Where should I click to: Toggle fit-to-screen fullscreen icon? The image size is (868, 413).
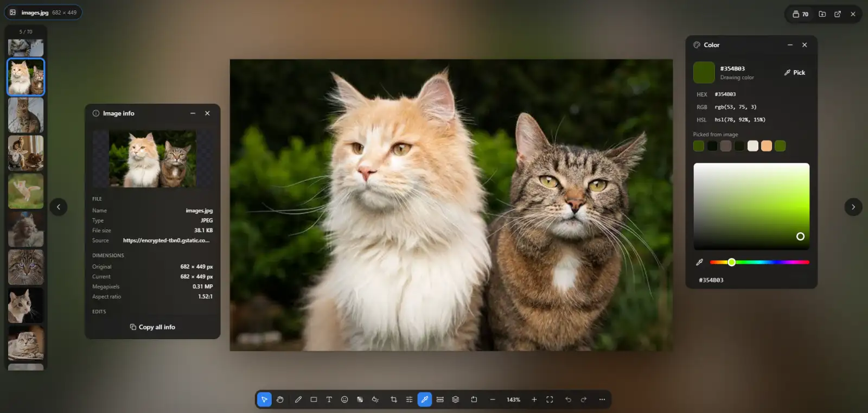pos(550,399)
